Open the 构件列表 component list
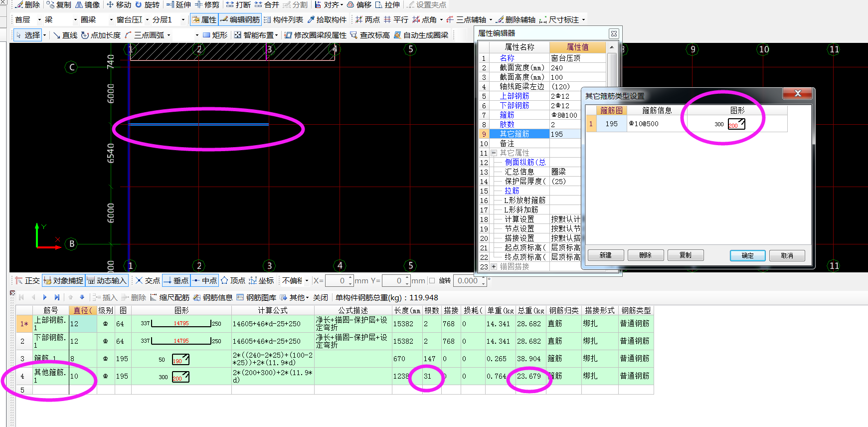This screenshot has height=427, width=868. pos(283,19)
